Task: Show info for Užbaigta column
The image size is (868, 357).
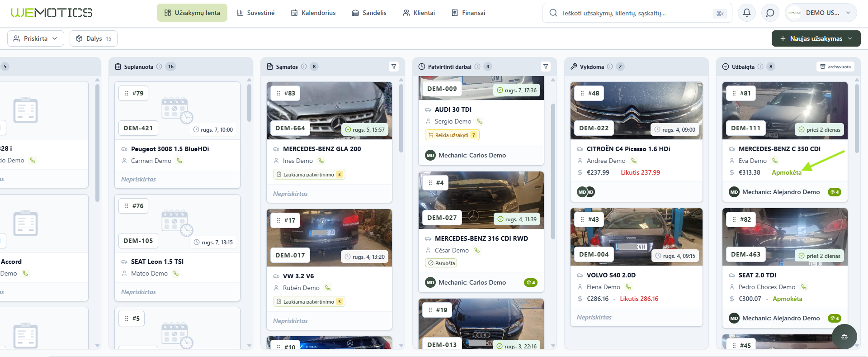Action: (x=760, y=67)
